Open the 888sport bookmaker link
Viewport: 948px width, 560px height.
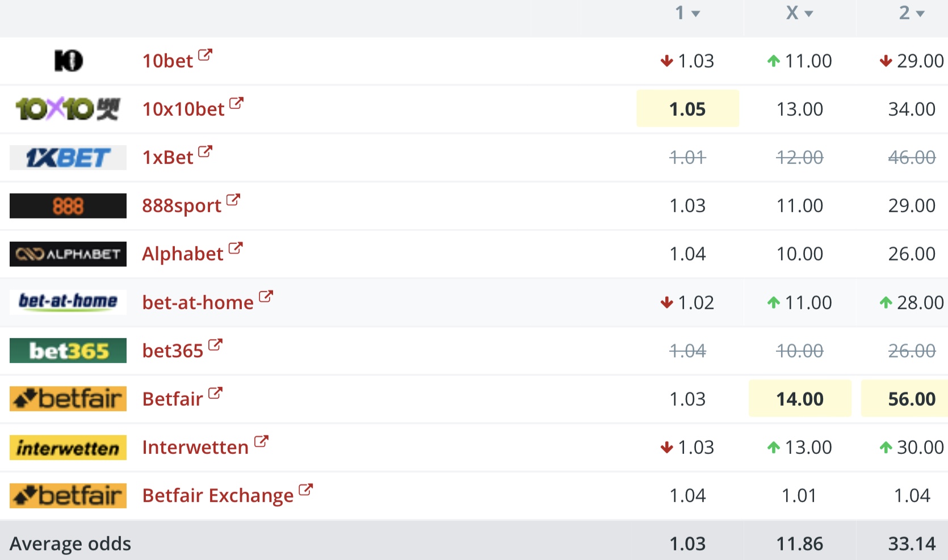(182, 205)
